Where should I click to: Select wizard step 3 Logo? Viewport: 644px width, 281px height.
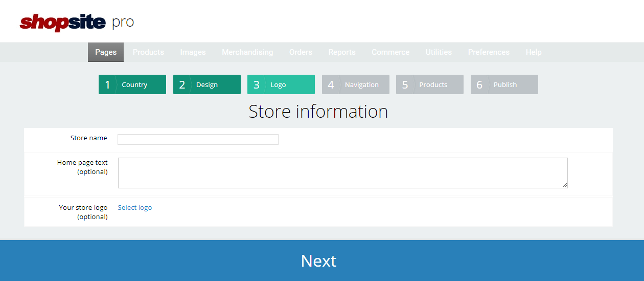click(x=281, y=84)
